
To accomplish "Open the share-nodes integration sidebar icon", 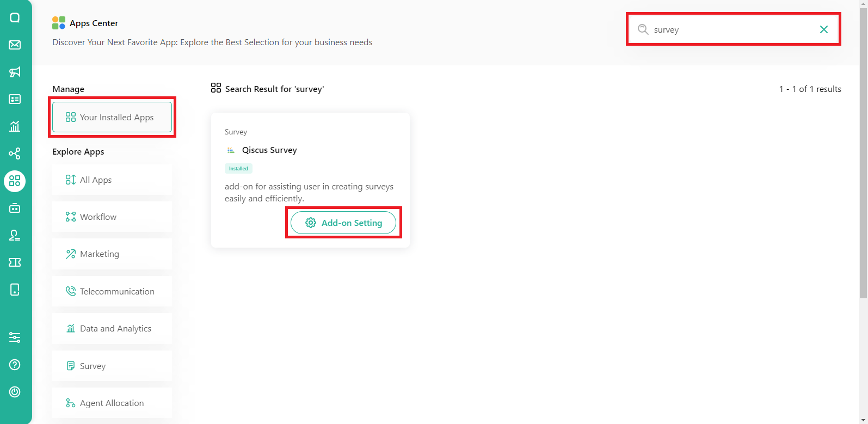I will pyautogui.click(x=15, y=153).
